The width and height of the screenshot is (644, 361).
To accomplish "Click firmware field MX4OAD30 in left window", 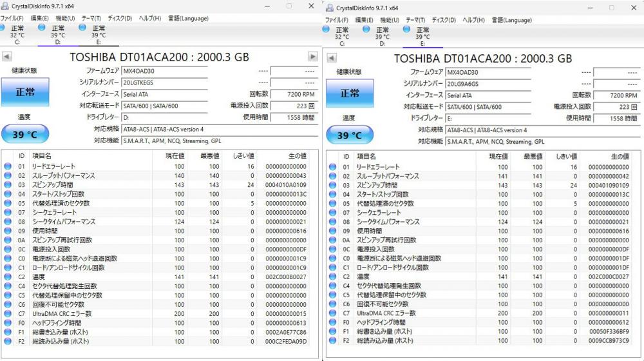I will click(x=164, y=71).
